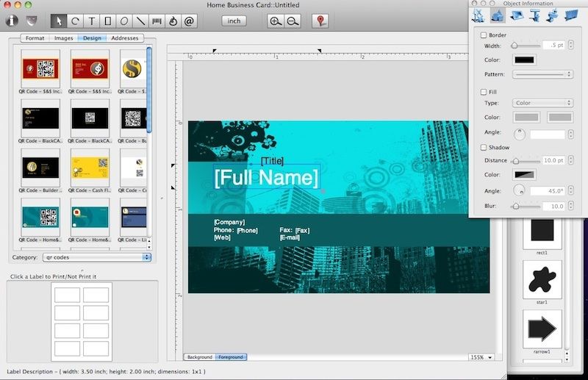Select the curved-arrow rotate tool

(x=75, y=21)
